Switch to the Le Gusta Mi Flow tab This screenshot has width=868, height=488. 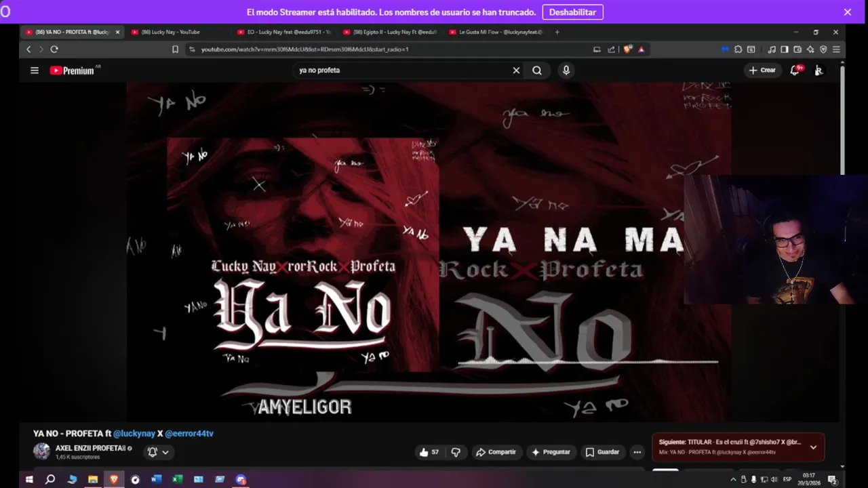pos(496,32)
